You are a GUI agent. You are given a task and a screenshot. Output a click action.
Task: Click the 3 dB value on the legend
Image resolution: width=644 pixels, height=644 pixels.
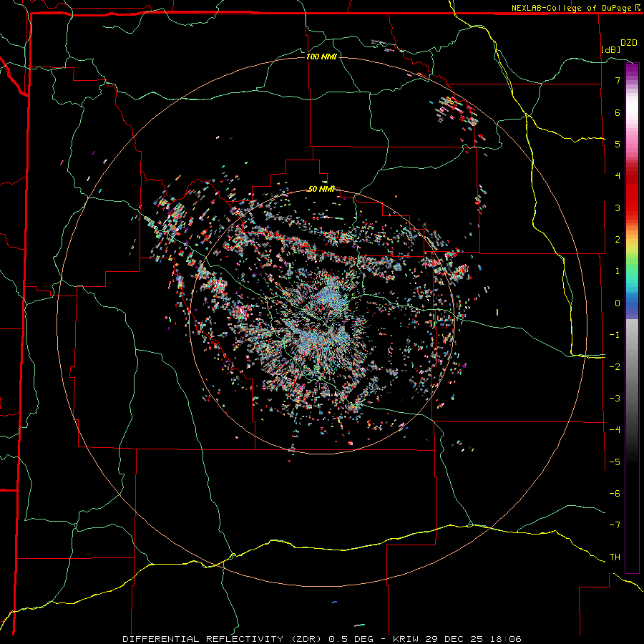[x=618, y=208]
